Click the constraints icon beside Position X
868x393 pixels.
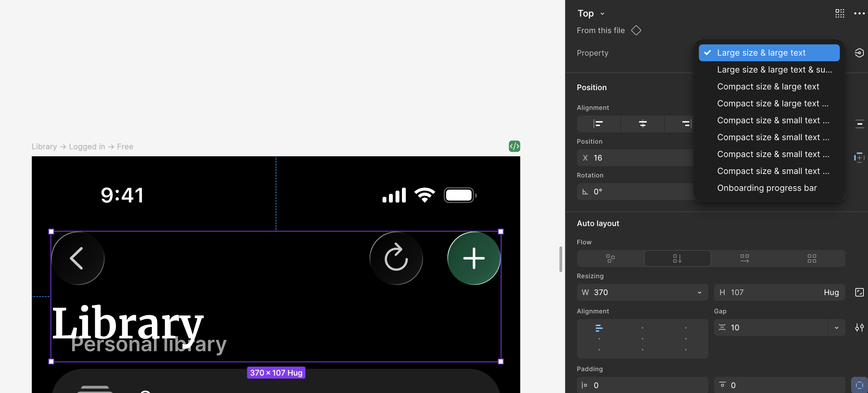859,157
